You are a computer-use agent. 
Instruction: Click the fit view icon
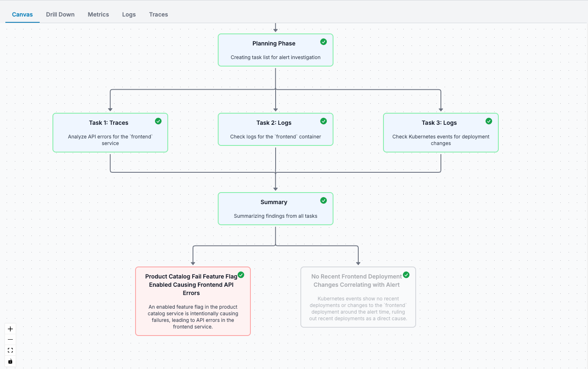click(10, 350)
